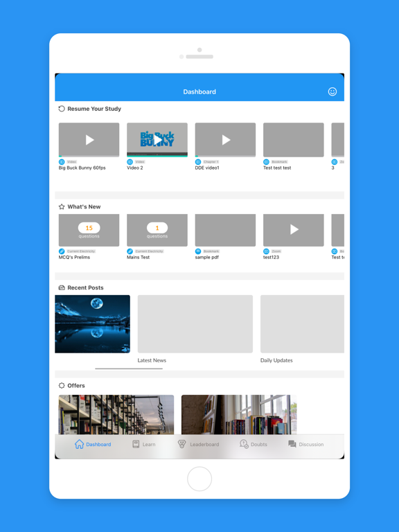
Task: Open the MCQ's Prelims 15 questions card
Action: tap(89, 230)
